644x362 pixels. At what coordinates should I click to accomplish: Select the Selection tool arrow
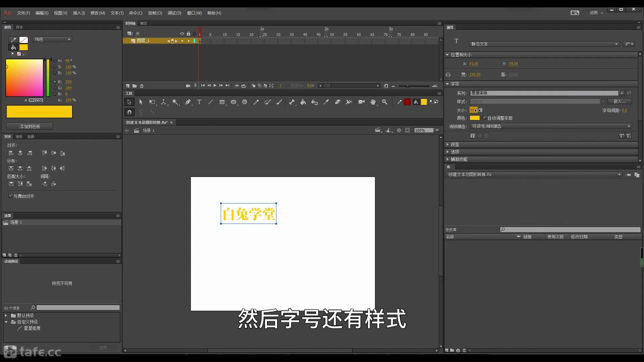[x=129, y=102]
